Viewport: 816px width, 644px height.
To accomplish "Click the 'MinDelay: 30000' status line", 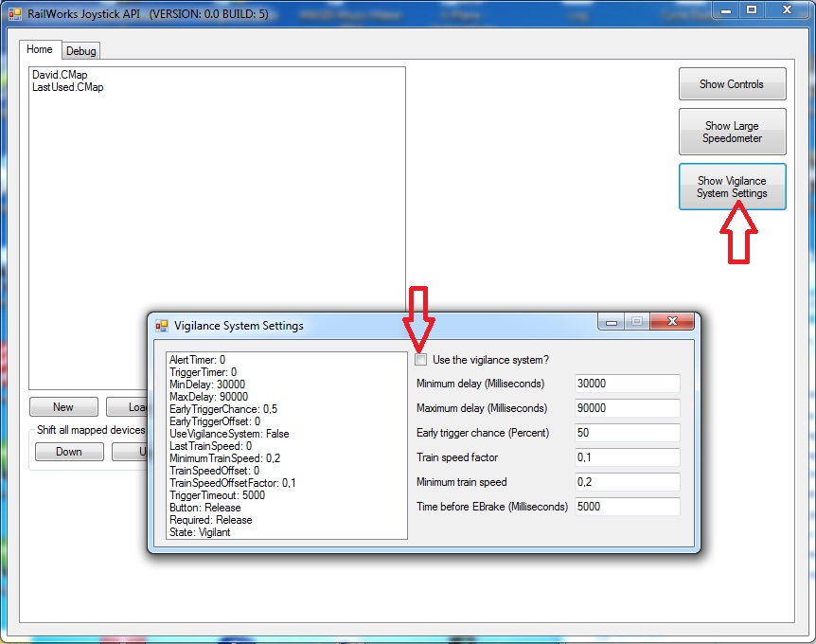I will pos(207,385).
